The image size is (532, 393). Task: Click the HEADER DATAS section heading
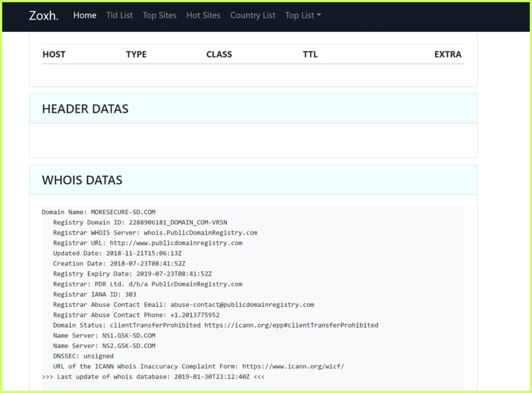(x=85, y=109)
